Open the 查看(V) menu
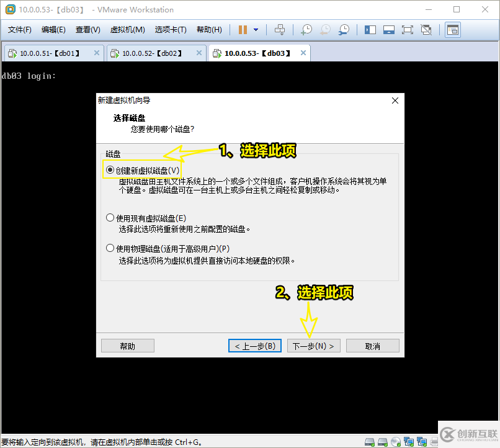Viewport: 500px width, 448px height. [x=87, y=30]
